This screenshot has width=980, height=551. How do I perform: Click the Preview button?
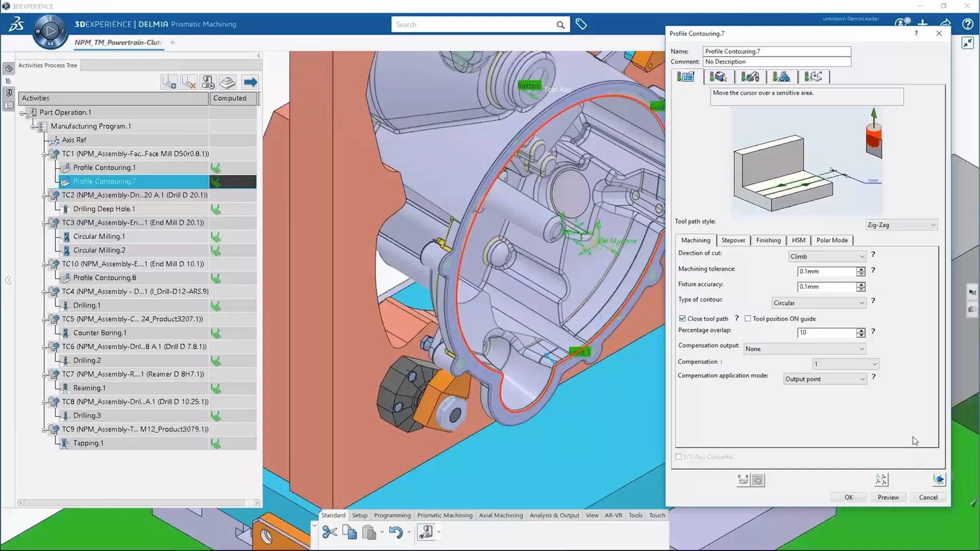click(888, 497)
